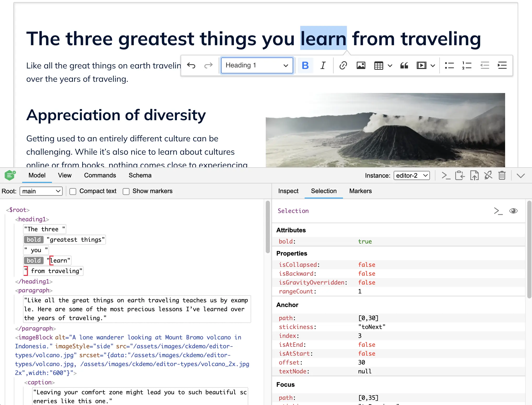Enable Show markers display option
The height and width of the screenshot is (405, 532).
[126, 191]
